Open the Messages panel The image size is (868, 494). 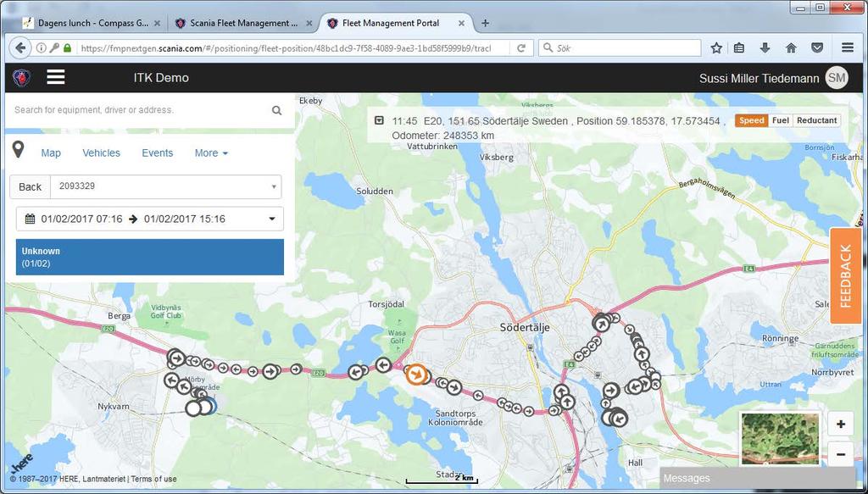click(x=758, y=479)
